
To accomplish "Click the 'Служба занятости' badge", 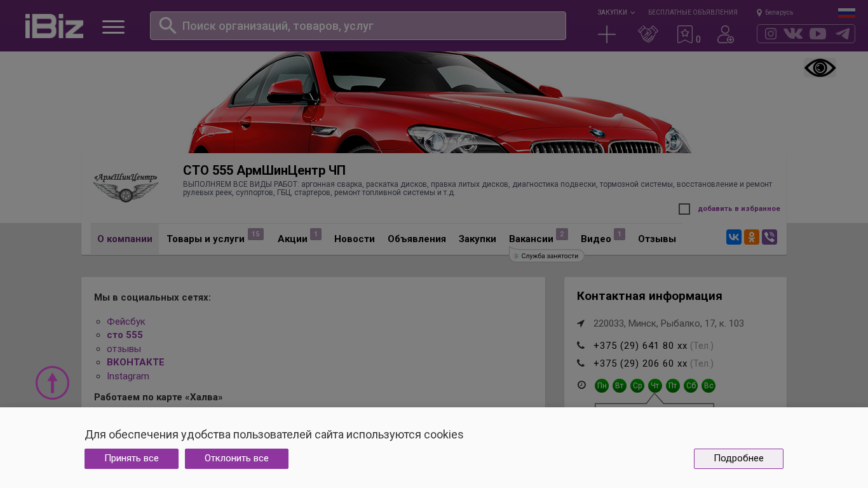I will pyautogui.click(x=546, y=255).
